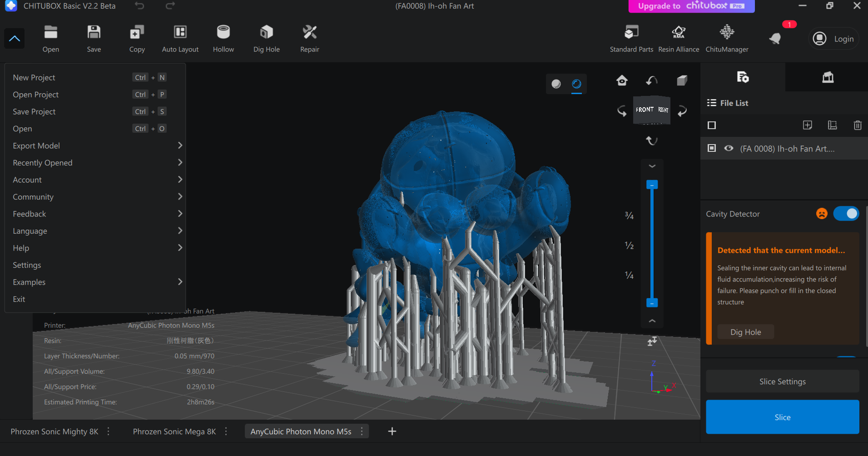Hide the Ih-oh Fan Art model
868x456 pixels.
pos(729,148)
